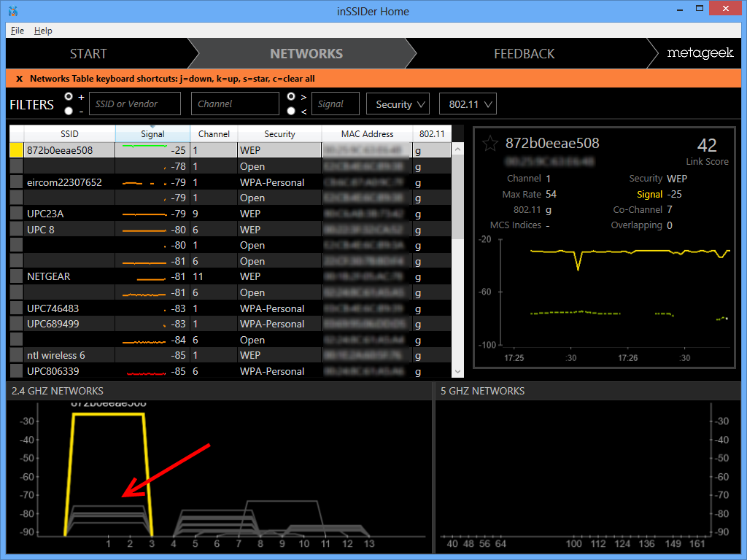
Task: Click the inSSIDer app icon in title bar
Action: 13,11
